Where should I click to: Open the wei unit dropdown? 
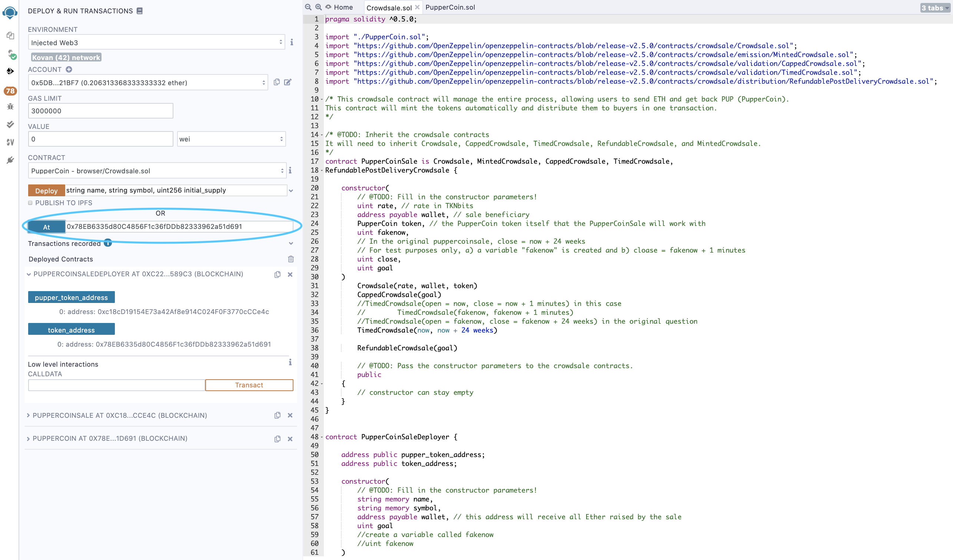coord(231,139)
